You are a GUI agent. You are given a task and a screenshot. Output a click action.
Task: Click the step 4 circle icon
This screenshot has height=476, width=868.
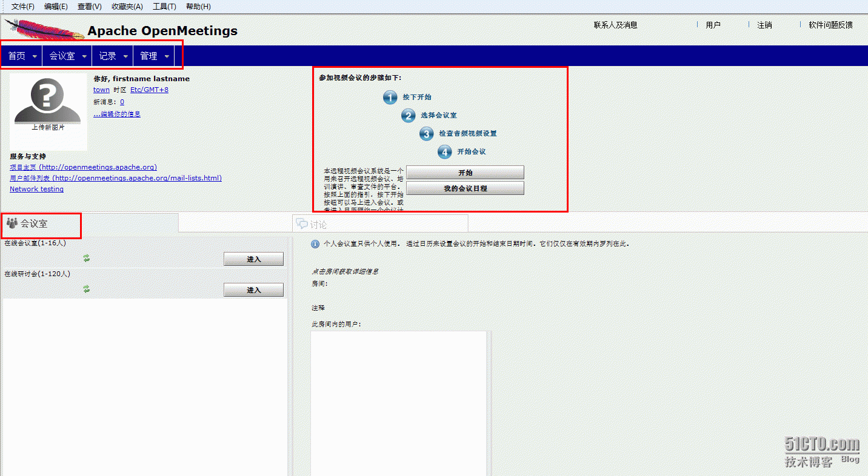click(x=445, y=151)
